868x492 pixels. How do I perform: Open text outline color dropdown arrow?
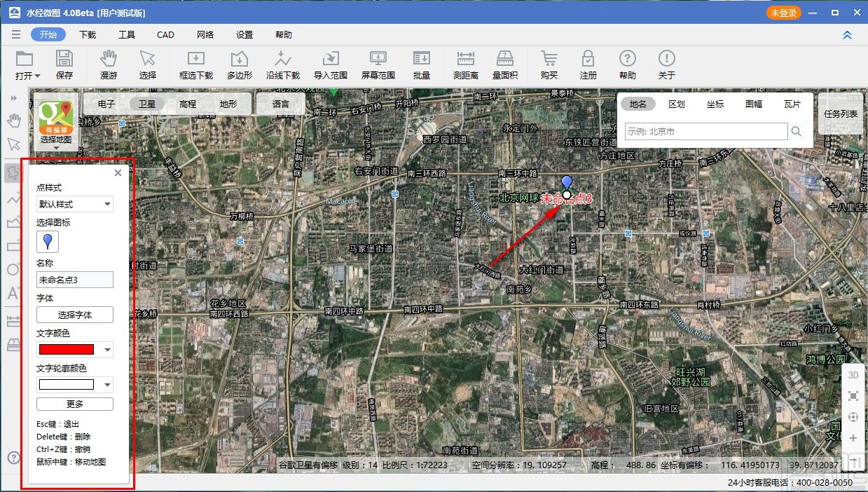[107, 385]
